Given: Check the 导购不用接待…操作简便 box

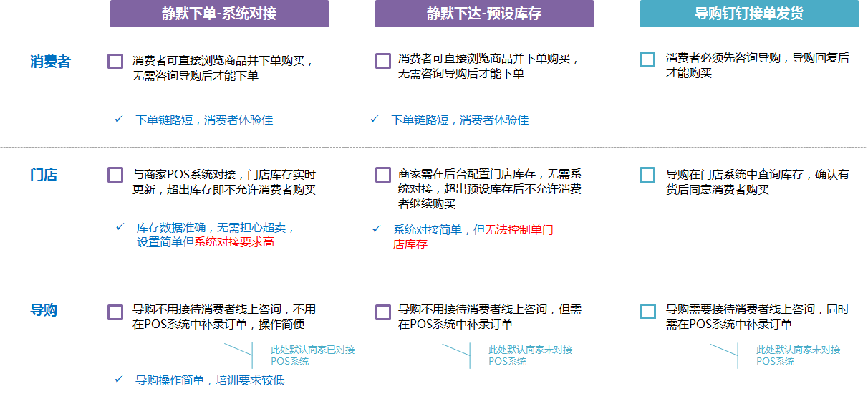Looking at the screenshot, I should click(115, 312).
